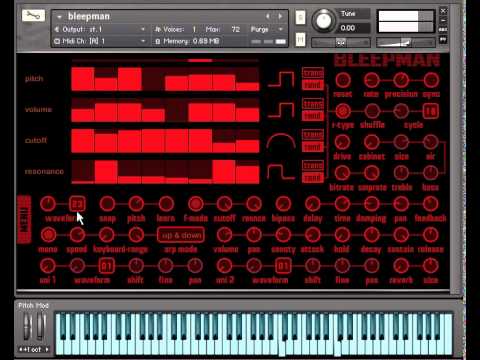
Task: Toggle the Solo button in instrument header
Action: point(300,18)
